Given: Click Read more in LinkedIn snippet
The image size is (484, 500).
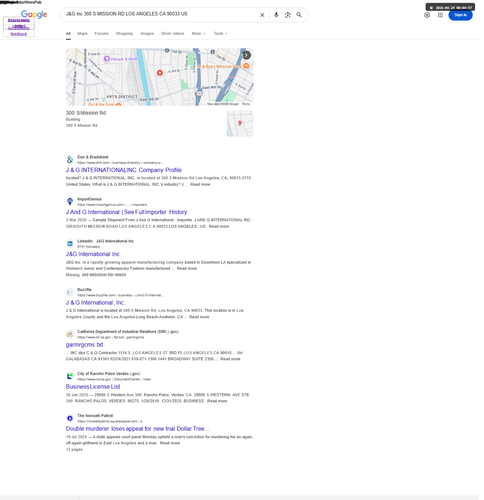Looking at the screenshot, I should [187, 268].
